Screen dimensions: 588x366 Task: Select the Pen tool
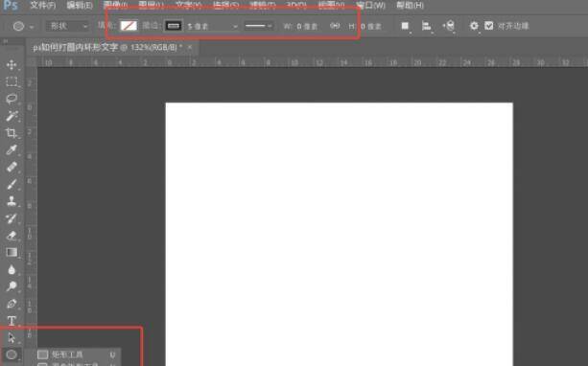[x=12, y=304]
